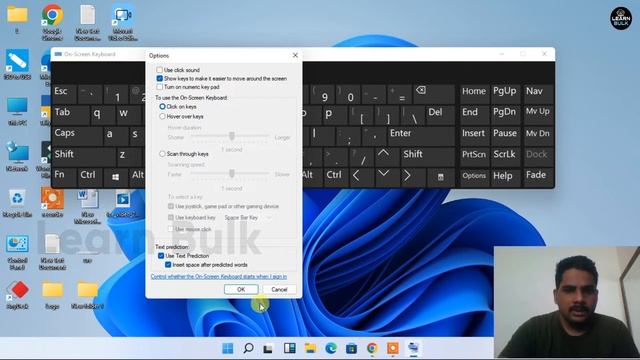The image size is (640, 360).
Task: Open the text document next to Chrome on desktop
Action: (87, 22)
